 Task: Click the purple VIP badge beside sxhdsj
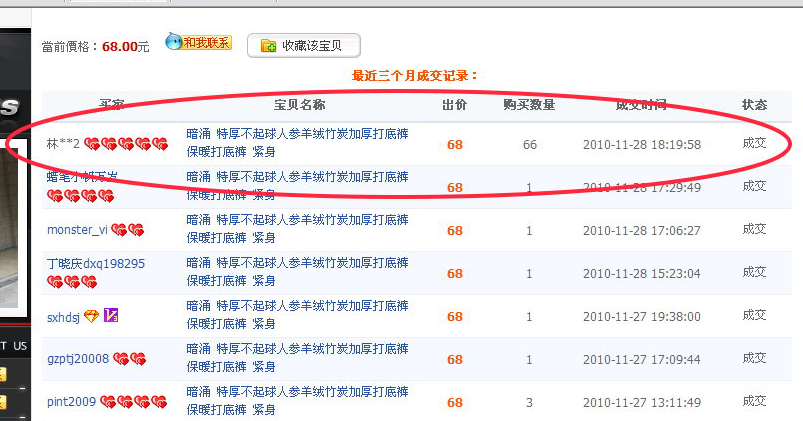click(x=111, y=315)
